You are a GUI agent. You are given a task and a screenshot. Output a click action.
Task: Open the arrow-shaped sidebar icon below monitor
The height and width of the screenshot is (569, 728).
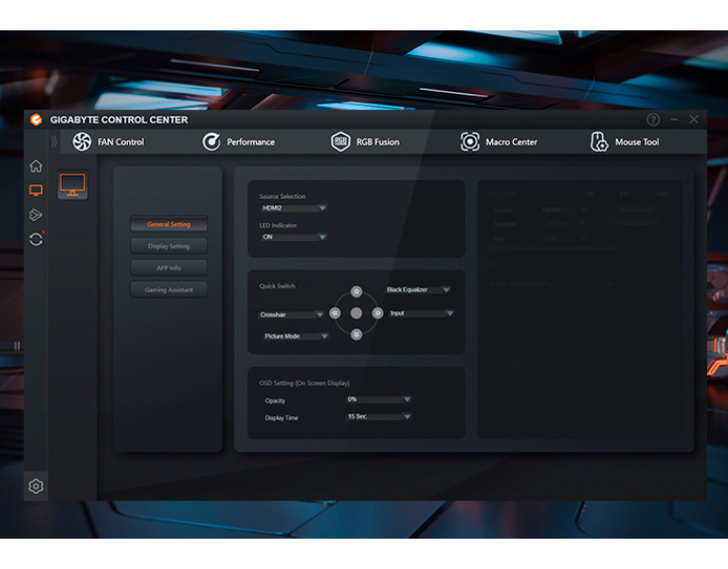(36, 214)
